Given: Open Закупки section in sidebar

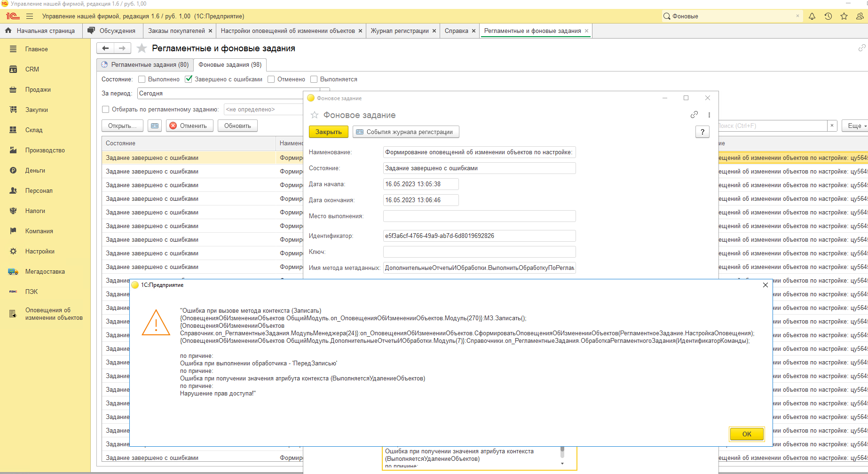Looking at the screenshot, I should (37, 110).
